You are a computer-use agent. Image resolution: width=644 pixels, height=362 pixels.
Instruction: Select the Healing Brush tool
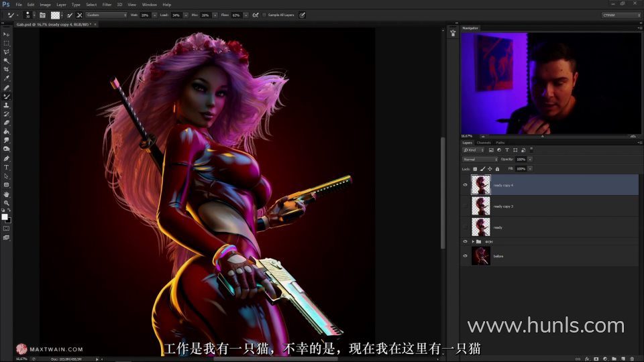coord(6,88)
